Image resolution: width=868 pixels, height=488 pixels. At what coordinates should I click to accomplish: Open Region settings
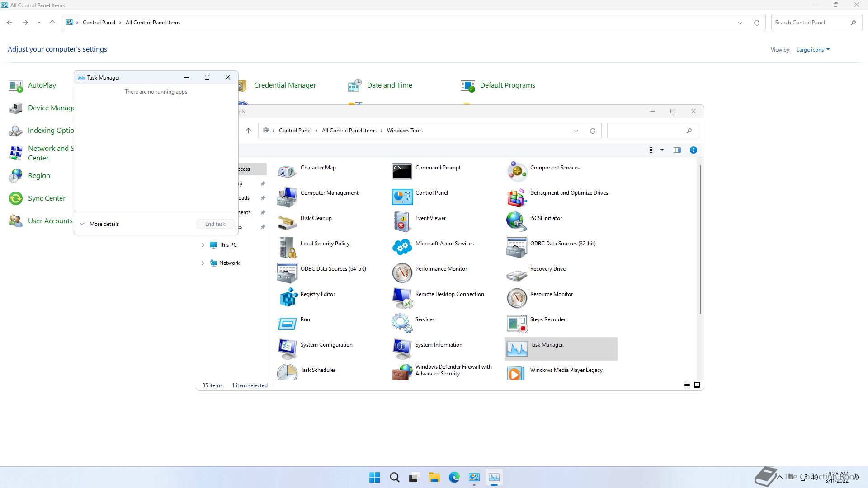39,176
